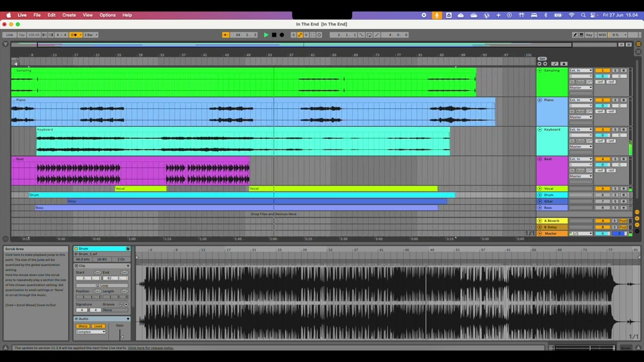
Task: Toggle Keyboard track activator 3
Action: (x=602, y=130)
